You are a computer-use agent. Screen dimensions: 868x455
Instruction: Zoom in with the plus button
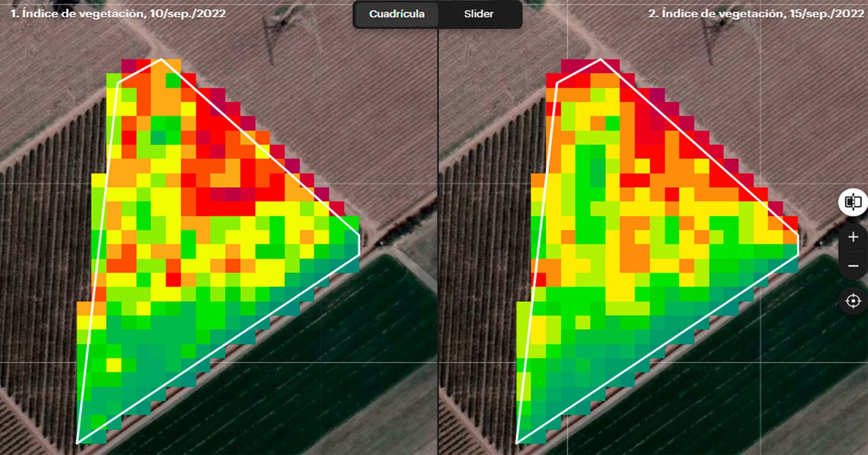853,237
